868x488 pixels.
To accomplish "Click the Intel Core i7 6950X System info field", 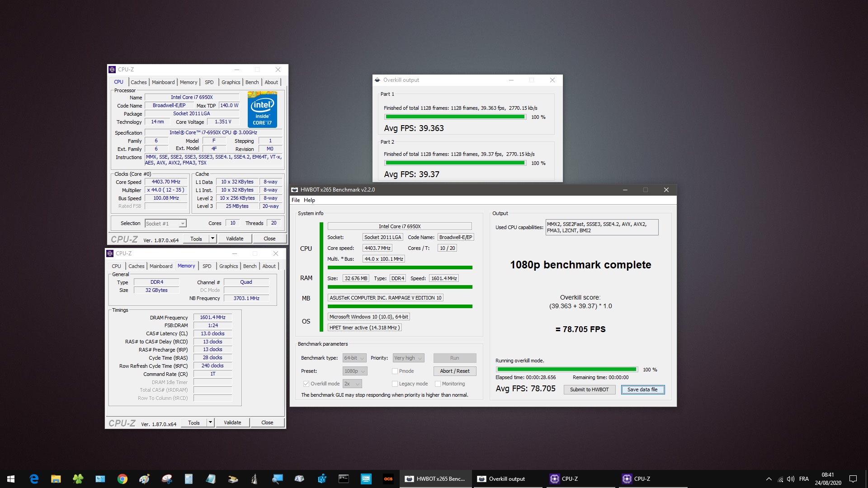I will point(400,226).
